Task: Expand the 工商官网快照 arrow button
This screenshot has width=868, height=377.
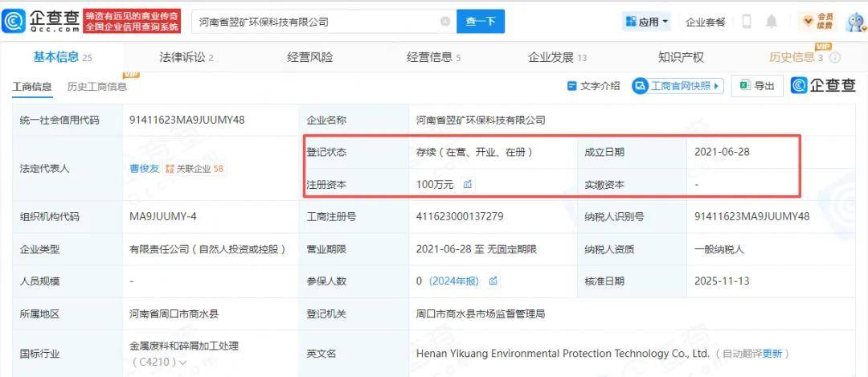Action: pyautogui.click(x=717, y=86)
